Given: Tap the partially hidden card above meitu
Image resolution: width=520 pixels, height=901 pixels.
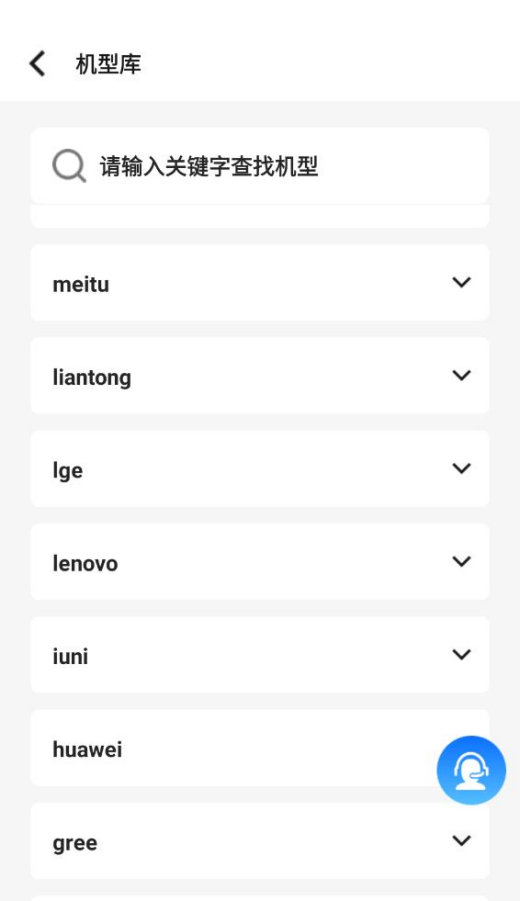Looking at the screenshot, I should coord(260,216).
